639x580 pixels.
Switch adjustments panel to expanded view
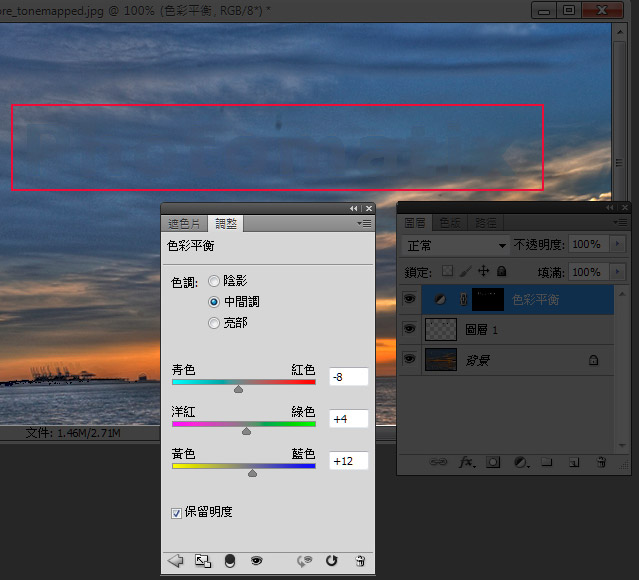203,561
